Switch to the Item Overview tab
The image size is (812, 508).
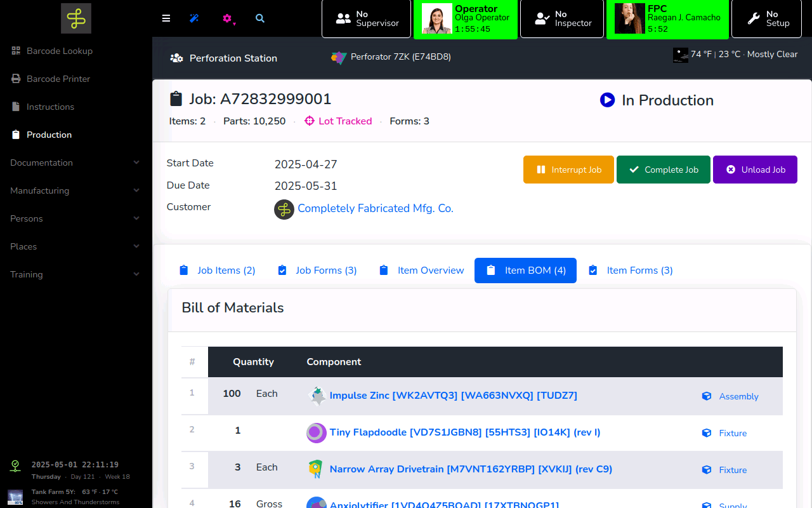coord(421,271)
